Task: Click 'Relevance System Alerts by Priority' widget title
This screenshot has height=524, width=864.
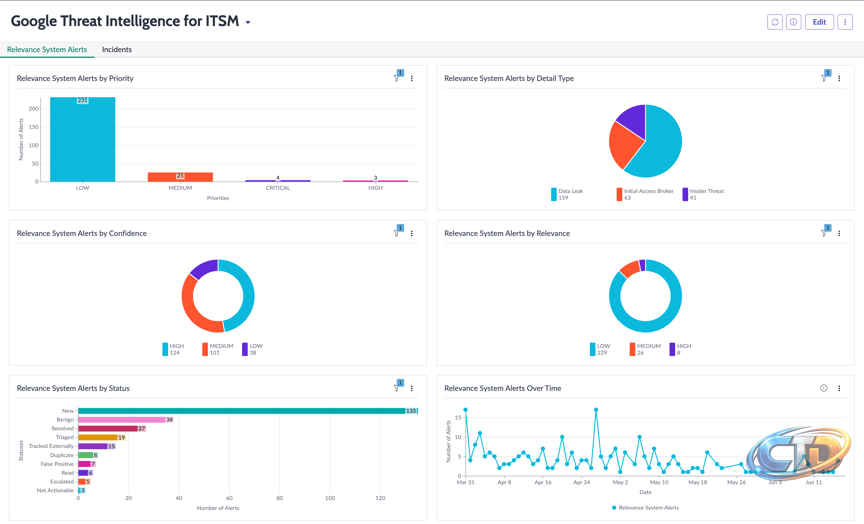Action: [x=75, y=78]
